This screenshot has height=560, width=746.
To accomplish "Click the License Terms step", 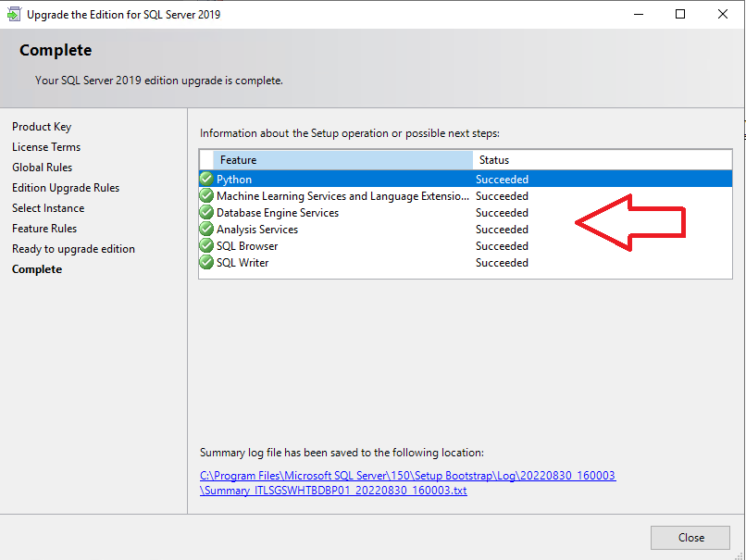I will [46, 147].
